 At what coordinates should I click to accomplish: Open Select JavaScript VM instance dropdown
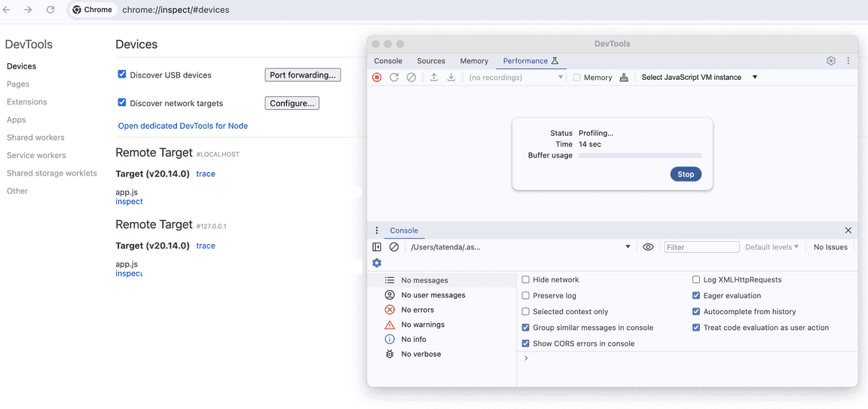pyautogui.click(x=699, y=78)
